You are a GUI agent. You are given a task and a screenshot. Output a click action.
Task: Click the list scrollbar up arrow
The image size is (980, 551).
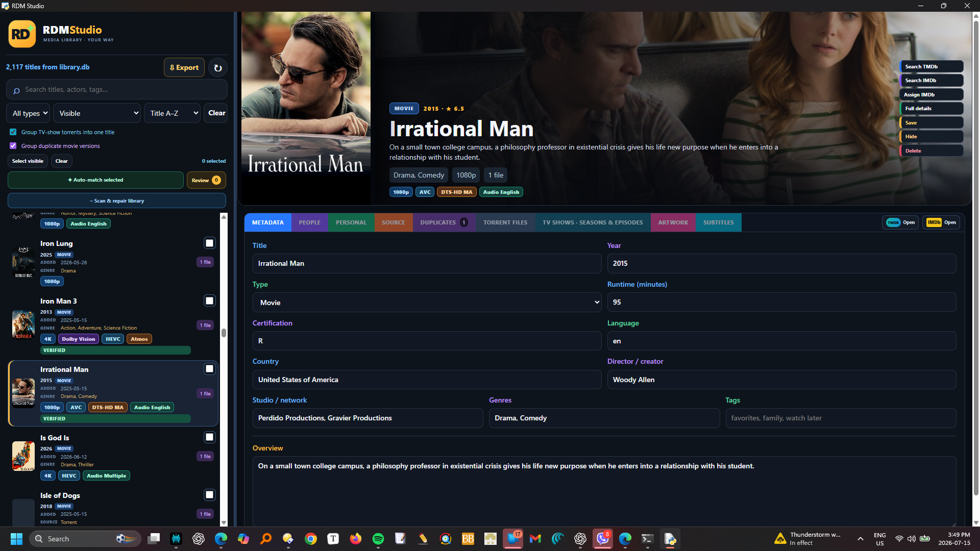tap(224, 217)
